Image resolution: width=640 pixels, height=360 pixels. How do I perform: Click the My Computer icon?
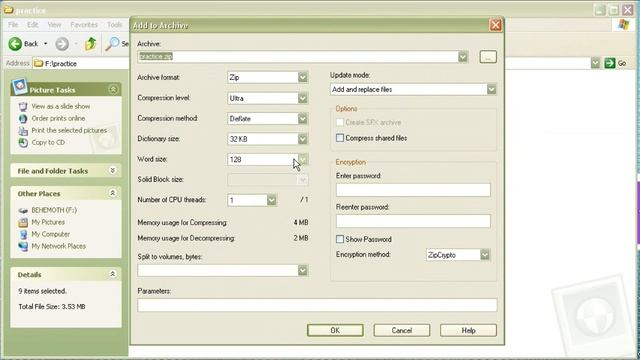pos(23,234)
